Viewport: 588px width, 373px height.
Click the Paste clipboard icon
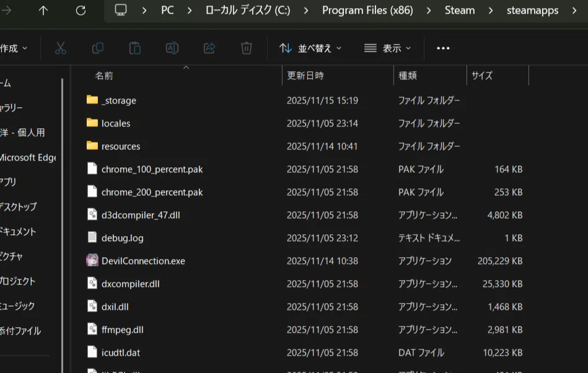[x=134, y=48]
